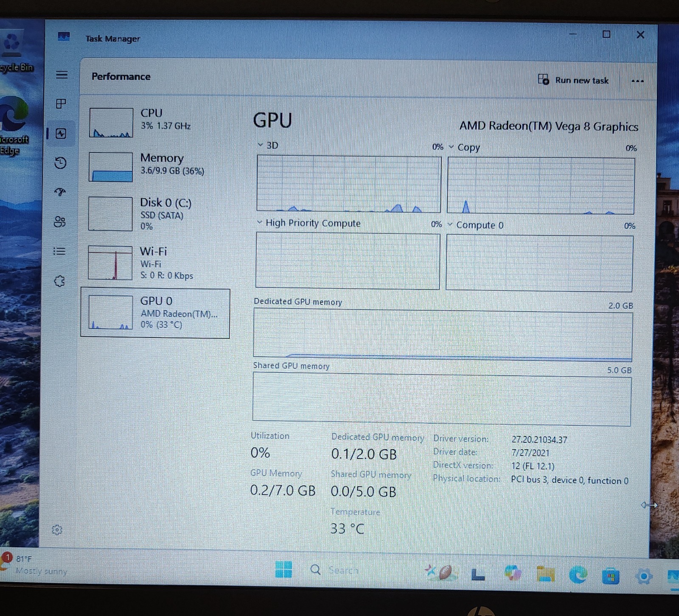Screen dimensions: 679x616
Task: Open the three-dot more options menu
Action: [637, 81]
